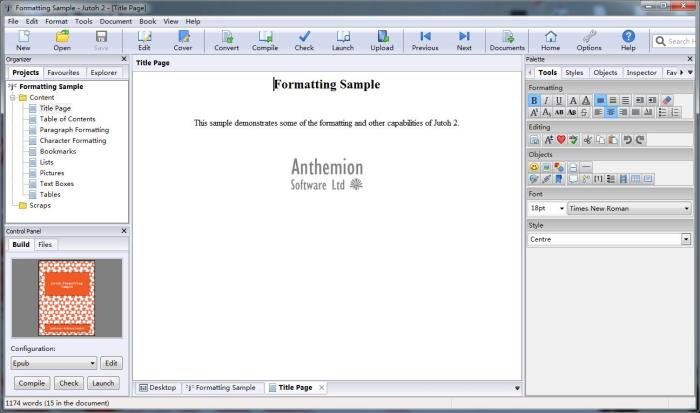700x413 pixels.
Task: Toggle Bold formatting in the palette
Action: [534, 100]
